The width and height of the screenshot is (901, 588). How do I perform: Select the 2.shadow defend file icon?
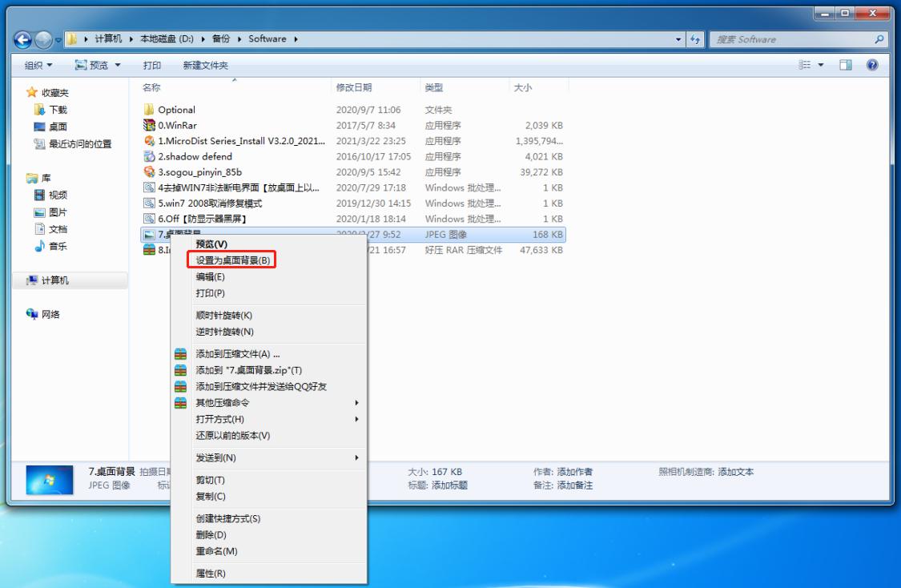tap(149, 156)
